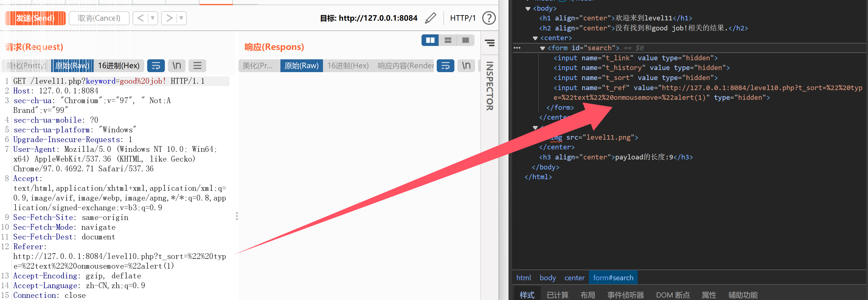Click the Host: 127.0.0.1:8084 header line
Screen dimensions: 868x300
56,91
